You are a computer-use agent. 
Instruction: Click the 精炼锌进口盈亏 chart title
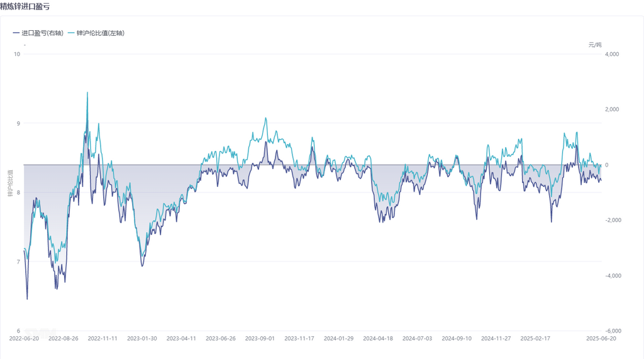coord(26,6)
